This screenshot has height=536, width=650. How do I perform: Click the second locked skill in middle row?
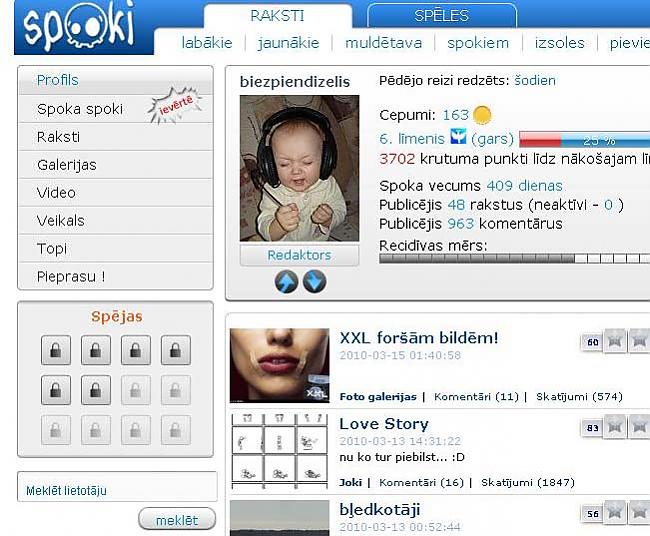pyautogui.click(x=96, y=390)
